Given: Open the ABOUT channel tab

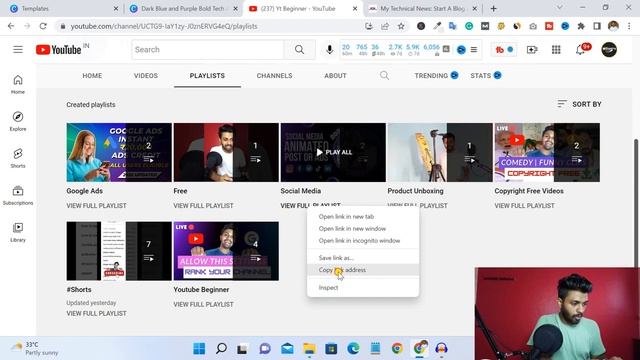Looking at the screenshot, I should point(336,76).
